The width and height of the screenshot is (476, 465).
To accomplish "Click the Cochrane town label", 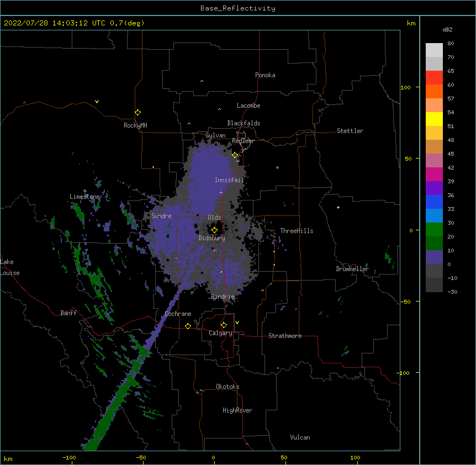I will pyautogui.click(x=178, y=314).
